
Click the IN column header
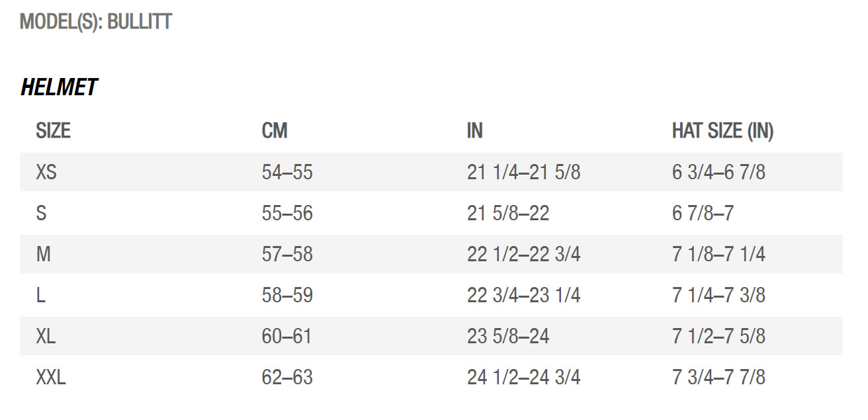pyautogui.click(x=474, y=131)
